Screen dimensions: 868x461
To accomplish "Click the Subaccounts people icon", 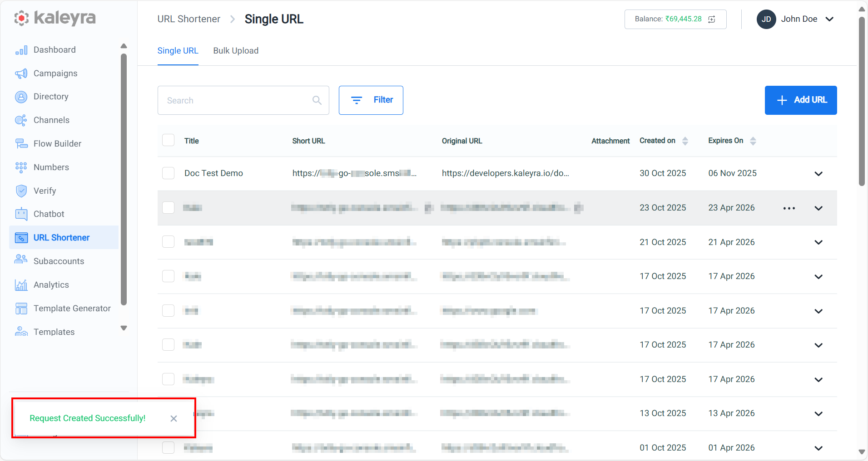I will (21, 260).
